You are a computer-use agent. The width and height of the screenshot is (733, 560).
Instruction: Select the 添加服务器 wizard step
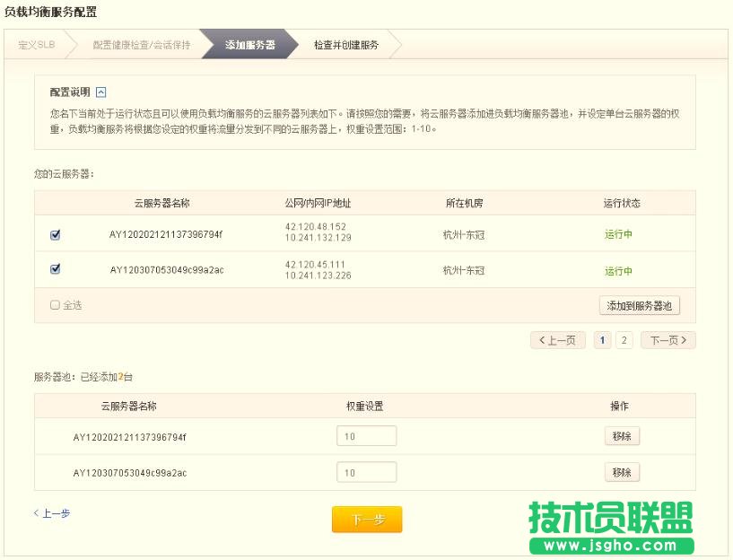point(249,44)
